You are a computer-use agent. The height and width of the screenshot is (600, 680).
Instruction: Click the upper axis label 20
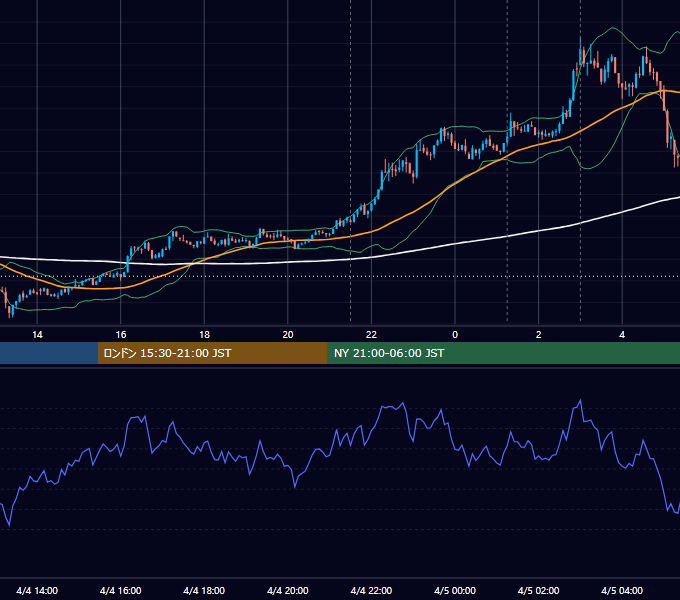288,335
